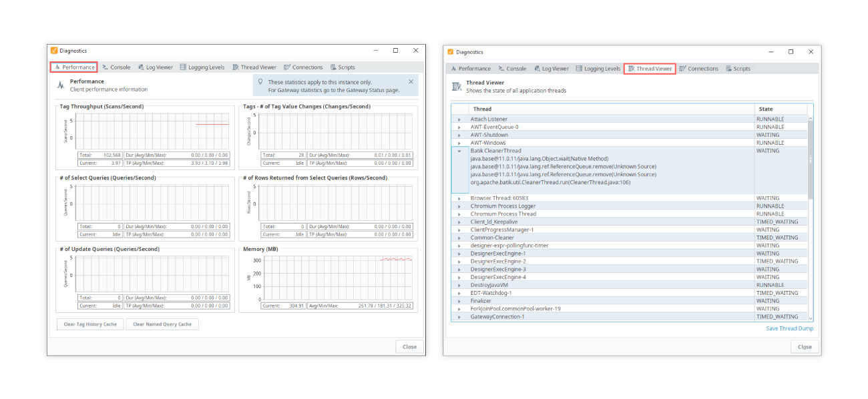Minimize the right Diagnostics window
Viewport: 868px width, 399px height.
771,51
